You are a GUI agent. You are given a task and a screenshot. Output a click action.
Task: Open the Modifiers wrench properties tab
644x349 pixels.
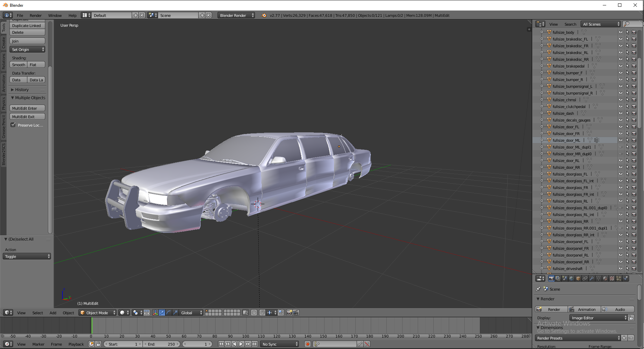click(592, 278)
